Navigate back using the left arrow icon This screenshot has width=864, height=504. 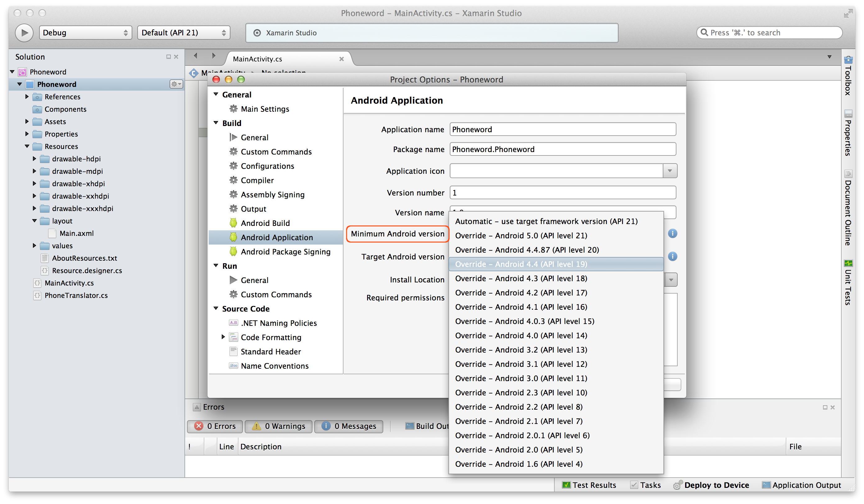tap(195, 56)
